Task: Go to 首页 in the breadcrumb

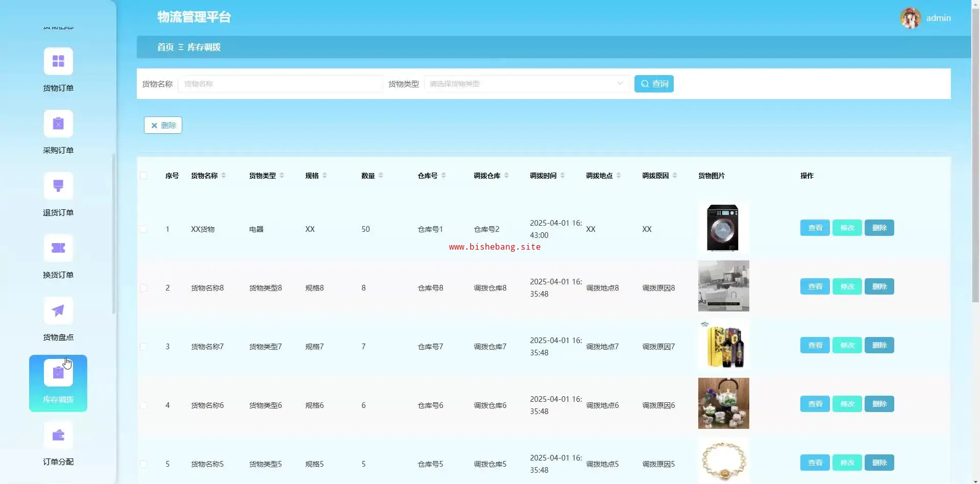Action: 165,47
